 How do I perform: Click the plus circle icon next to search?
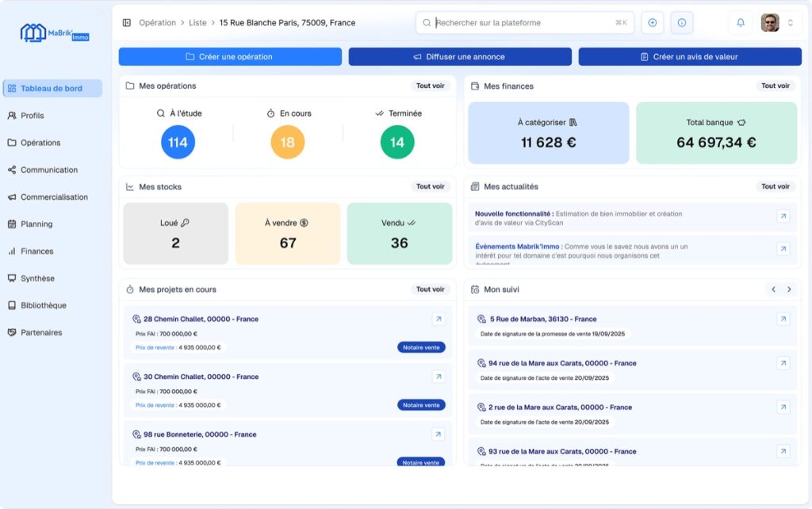pos(652,23)
